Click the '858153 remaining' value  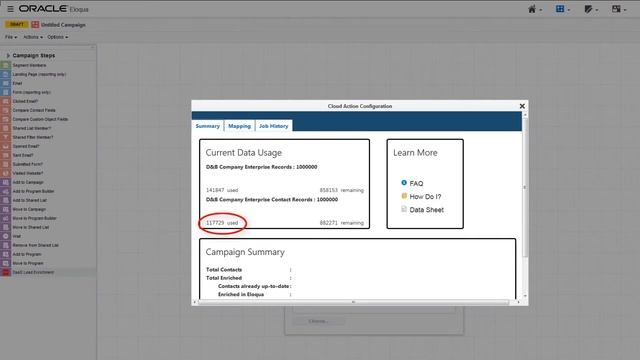click(342, 190)
